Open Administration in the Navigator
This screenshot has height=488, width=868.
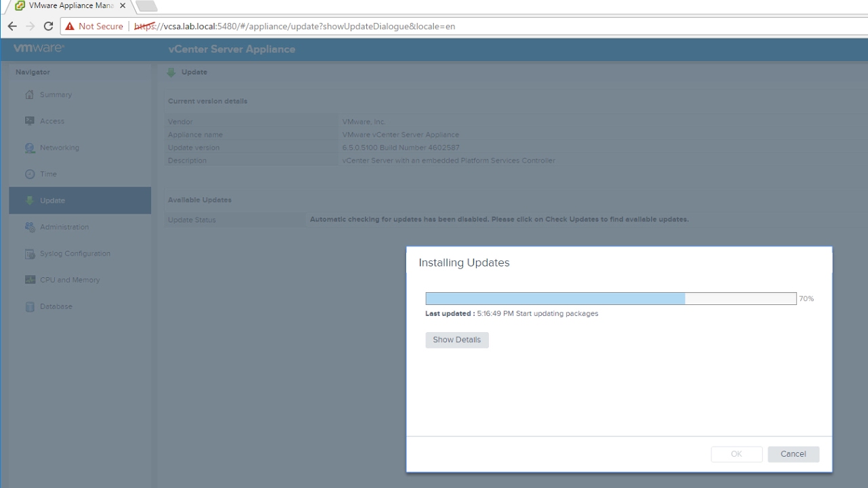(80, 227)
